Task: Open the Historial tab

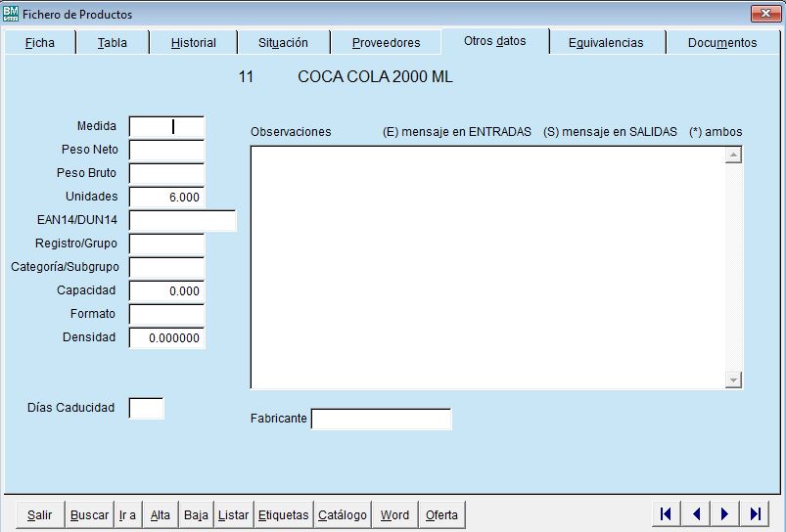Action: point(194,43)
